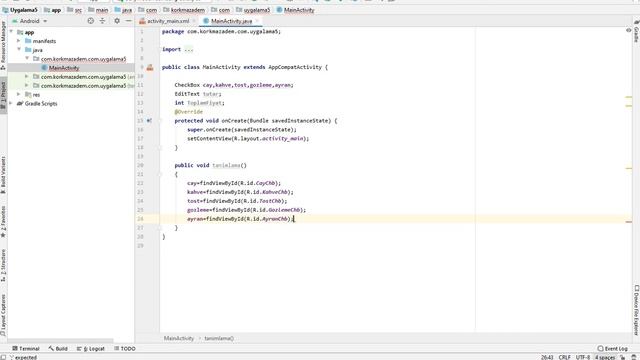The width and height of the screenshot is (640, 360).
Task: Open the 2: Favorites side panel
Action: (x=3, y=222)
